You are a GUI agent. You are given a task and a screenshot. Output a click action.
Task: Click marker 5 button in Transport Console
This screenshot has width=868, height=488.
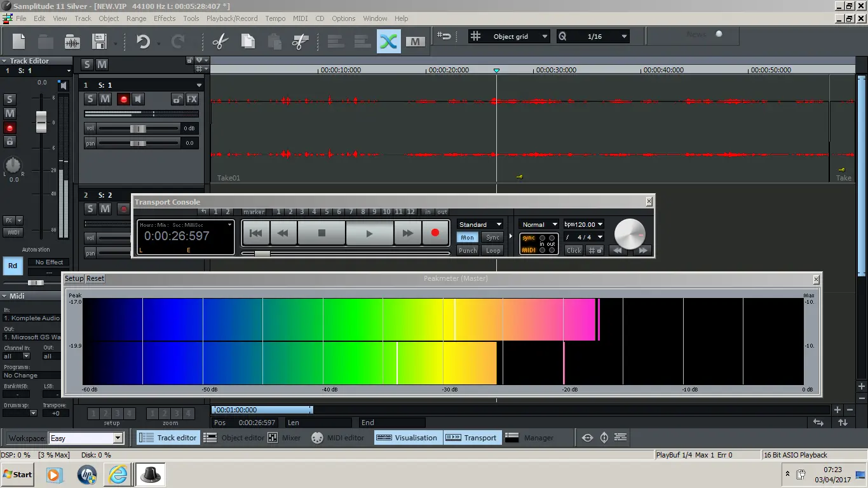tap(327, 212)
